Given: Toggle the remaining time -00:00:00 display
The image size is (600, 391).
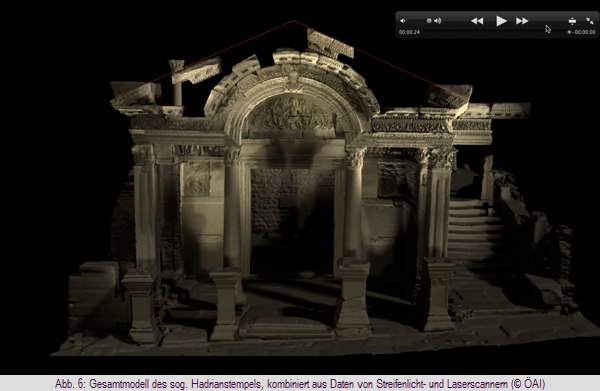Looking at the screenshot, I should coord(584,32).
